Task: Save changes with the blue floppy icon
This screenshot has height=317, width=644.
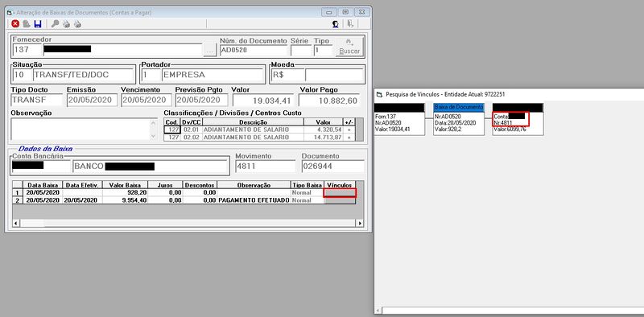Action: 38,24
